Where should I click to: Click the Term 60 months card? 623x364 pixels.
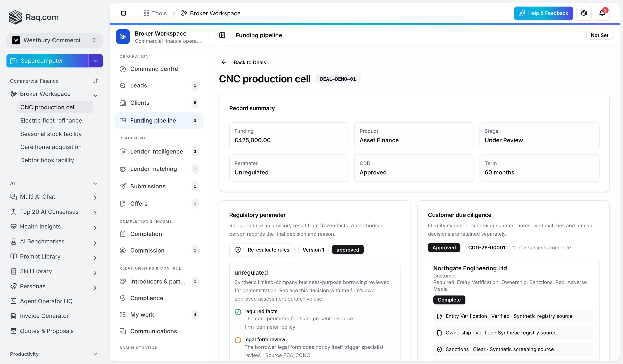point(539,168)
